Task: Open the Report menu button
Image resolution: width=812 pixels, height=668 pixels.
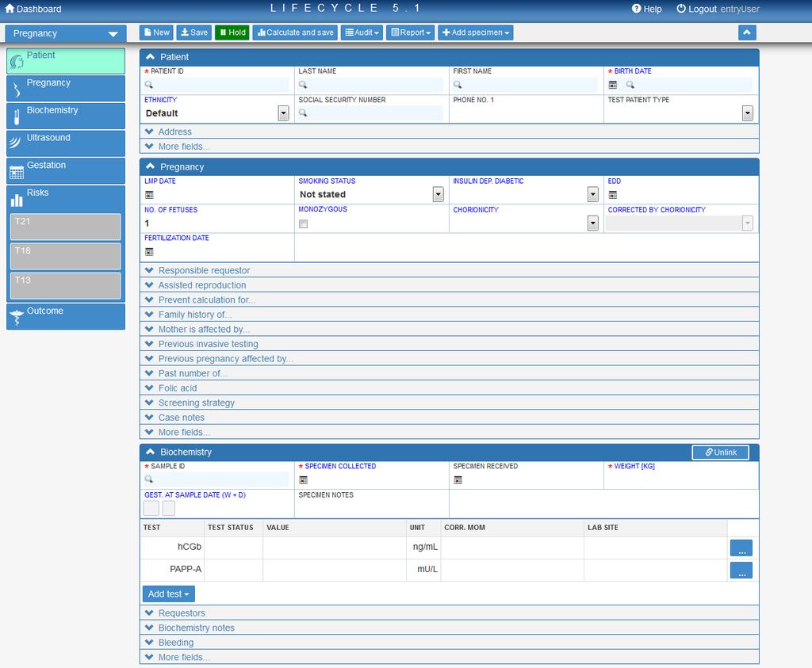Action: coord(410,32)
